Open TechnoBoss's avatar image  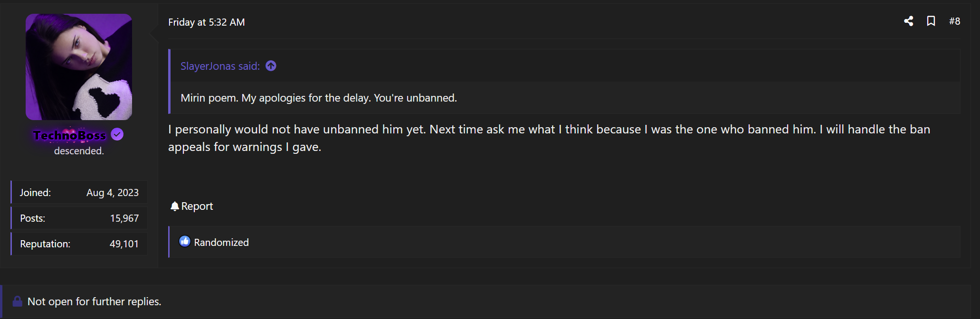coord(79,67)
